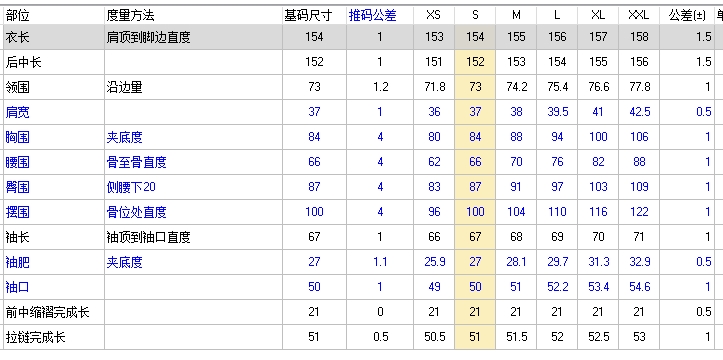This screenshot has height=360, width=723.
Task: Edit 胸围 base size value 84
Action: coord(314,137)
